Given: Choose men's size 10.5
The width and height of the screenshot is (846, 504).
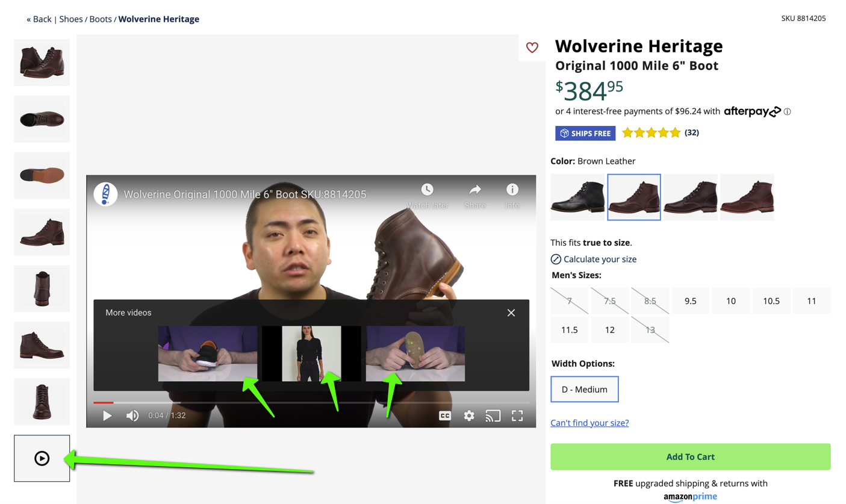Looking at the screenshot, I should [771, 300].
